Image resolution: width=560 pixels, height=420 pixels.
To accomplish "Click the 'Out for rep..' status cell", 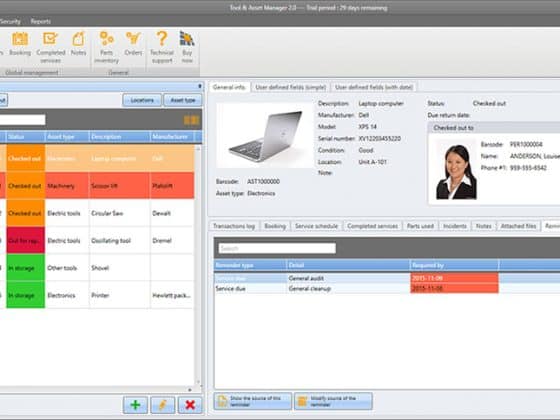I will 25,240.
